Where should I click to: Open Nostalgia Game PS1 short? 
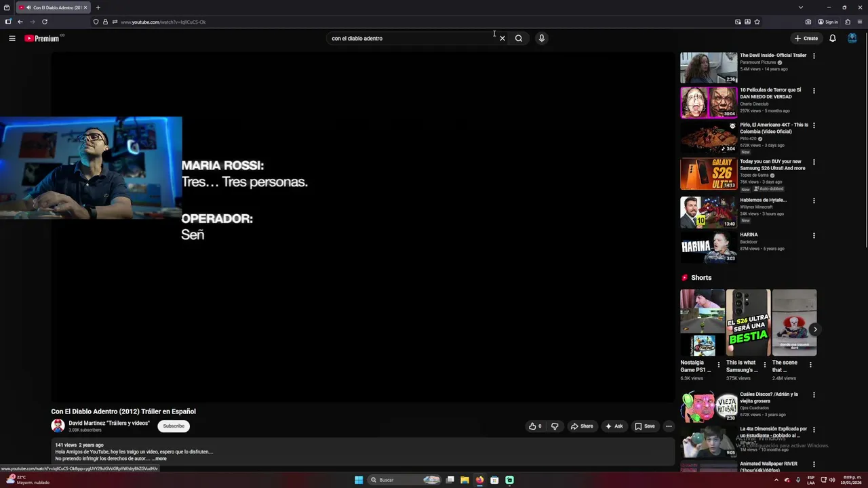coord(703,323)
